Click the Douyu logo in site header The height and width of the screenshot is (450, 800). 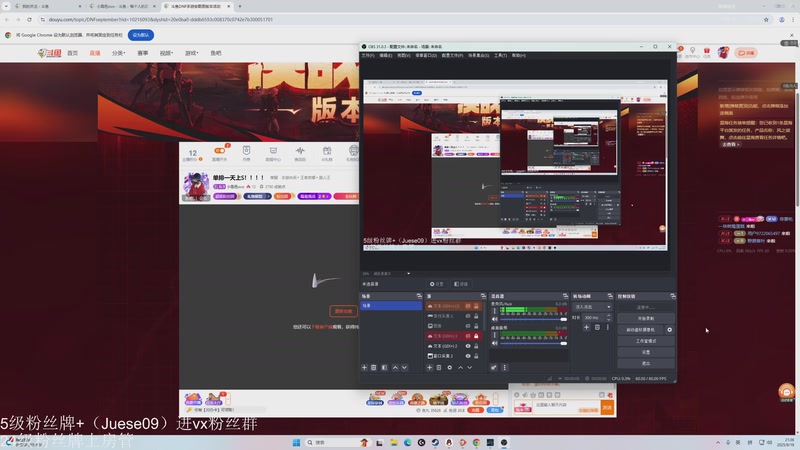[x=49, y=53]
